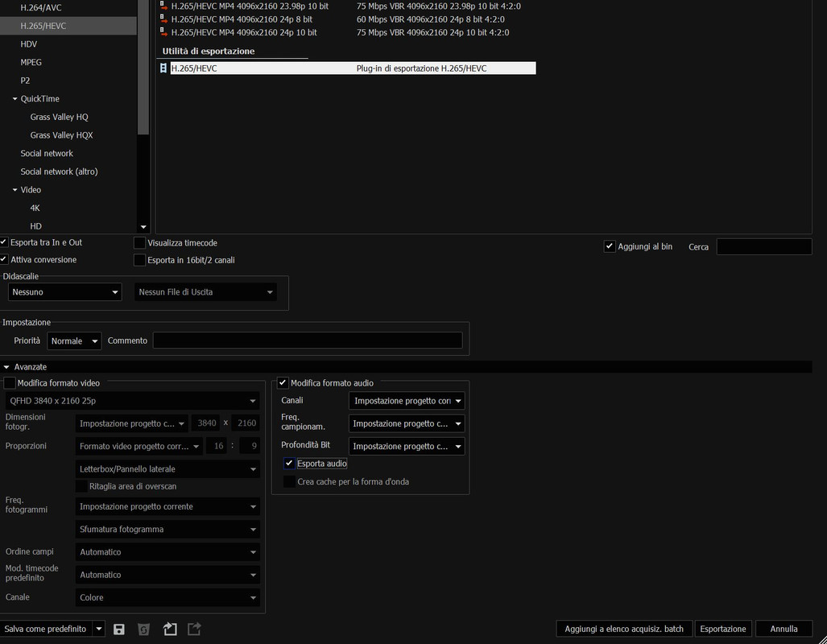
Task: Select HD under Video
Action: coord(36,226)
